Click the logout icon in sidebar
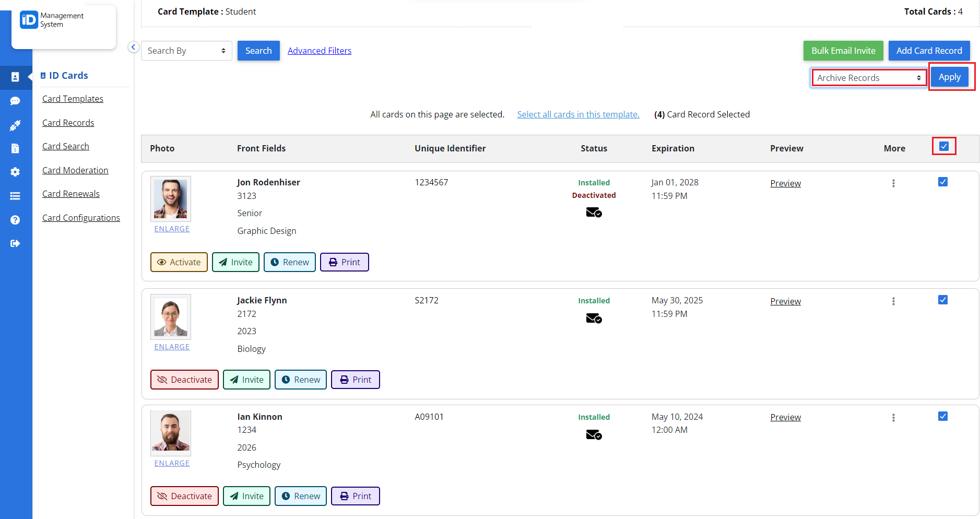This screenshot has width=980, height=519. 15,243
